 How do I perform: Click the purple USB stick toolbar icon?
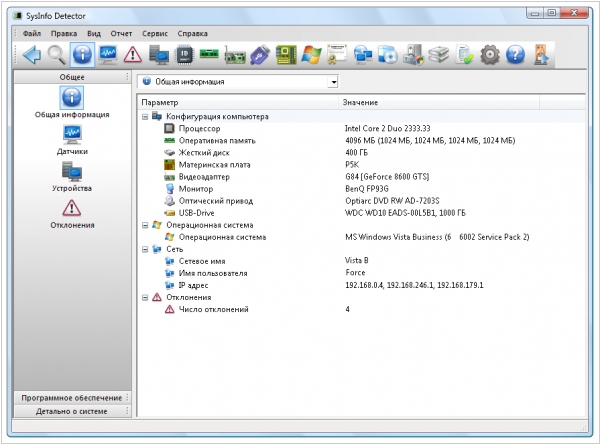point(260,55)
